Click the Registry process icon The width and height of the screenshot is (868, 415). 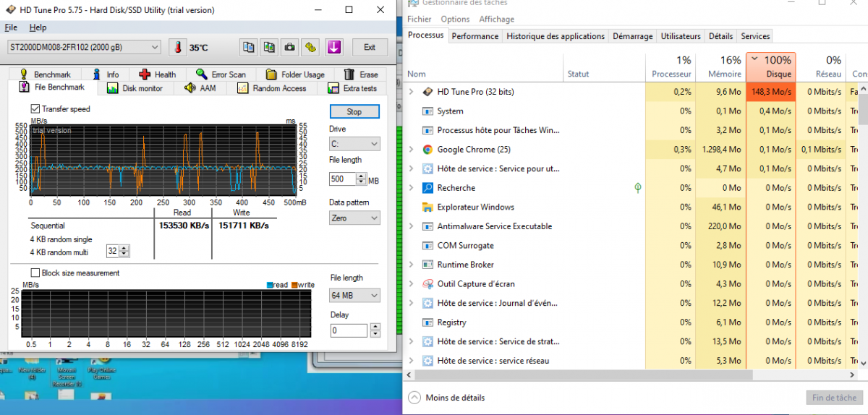point(427,322)
